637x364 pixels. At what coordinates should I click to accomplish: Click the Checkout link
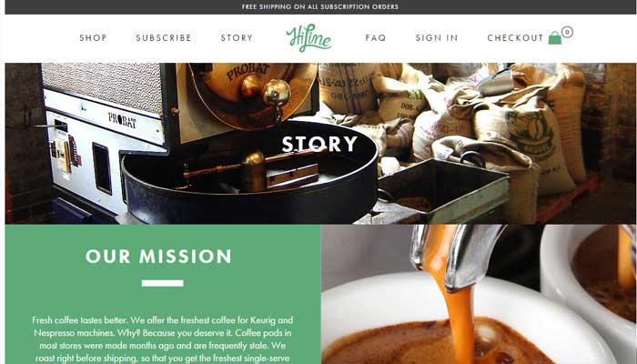[x=515, y=38]
